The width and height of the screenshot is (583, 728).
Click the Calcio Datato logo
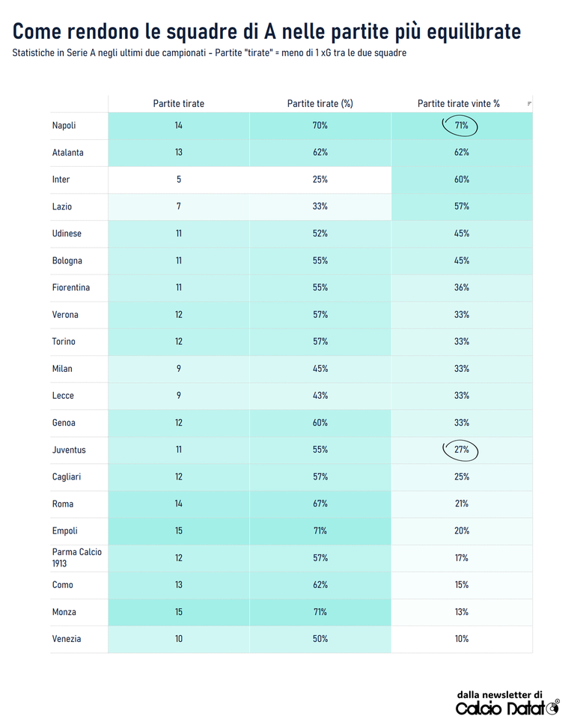(x=507, y=708)
